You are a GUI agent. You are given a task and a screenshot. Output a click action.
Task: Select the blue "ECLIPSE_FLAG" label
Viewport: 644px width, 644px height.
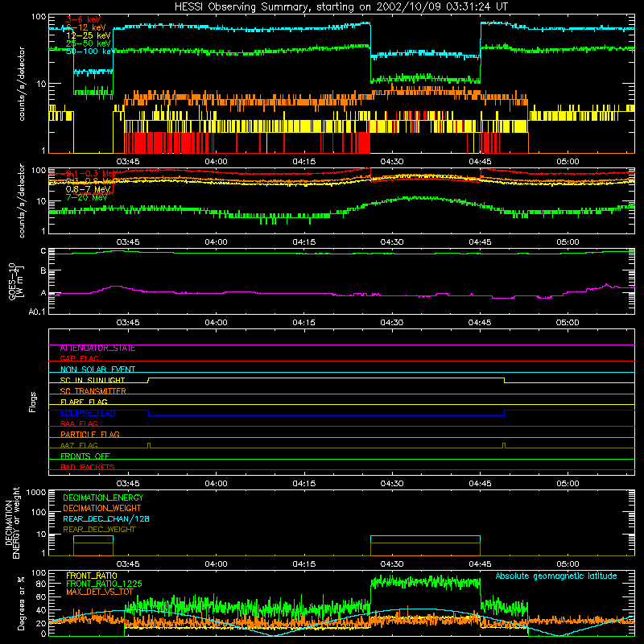pyautogui.click(x=88, y=413)
